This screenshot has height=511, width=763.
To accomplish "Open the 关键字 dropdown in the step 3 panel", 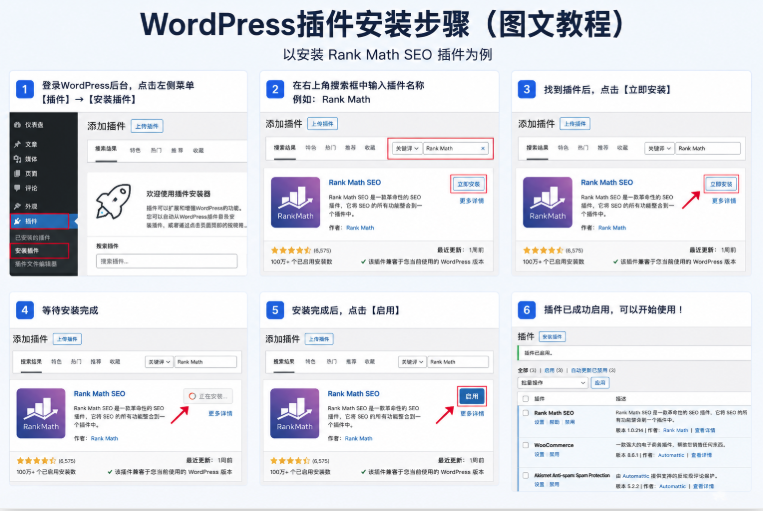I will point(659,148).
